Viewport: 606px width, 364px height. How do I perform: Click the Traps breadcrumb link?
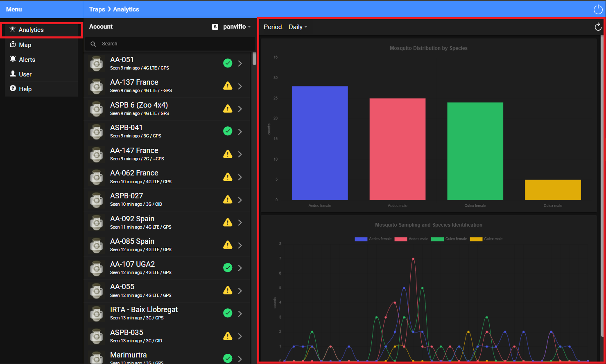pos(97,9)
